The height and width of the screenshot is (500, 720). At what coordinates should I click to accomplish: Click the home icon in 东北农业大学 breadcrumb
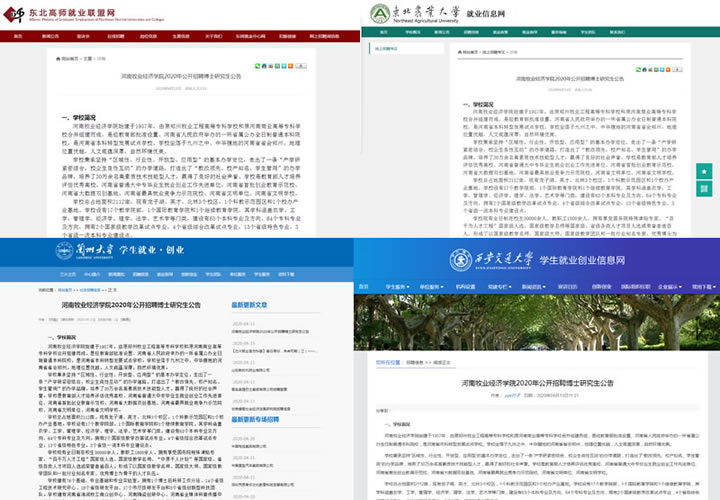[x=460, y=52]
